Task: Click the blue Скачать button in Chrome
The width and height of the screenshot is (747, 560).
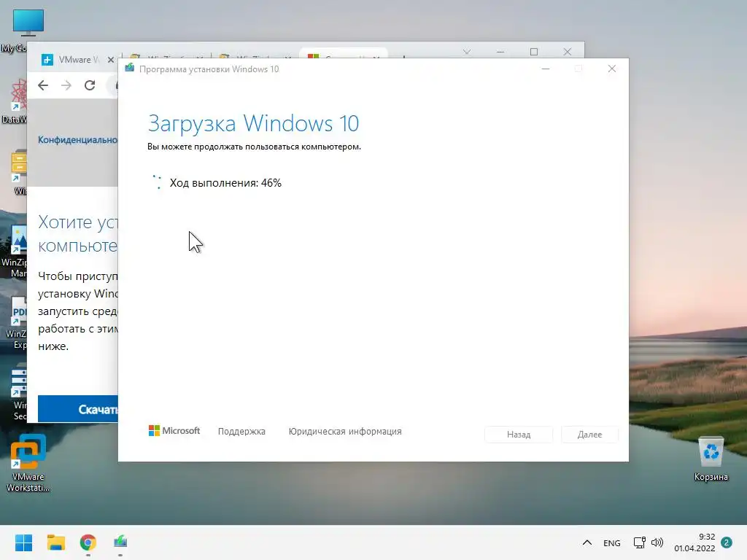Action: [x=78, y=408]
